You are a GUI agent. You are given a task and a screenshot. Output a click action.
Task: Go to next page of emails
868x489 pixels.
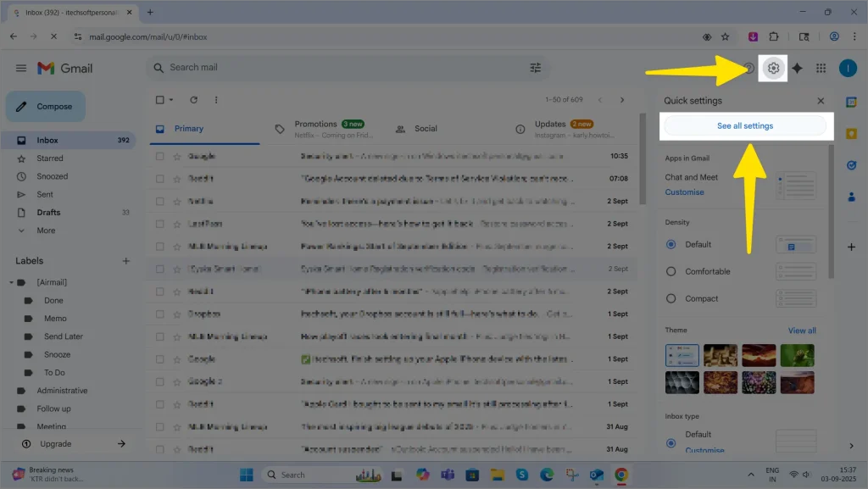(622, 100)
